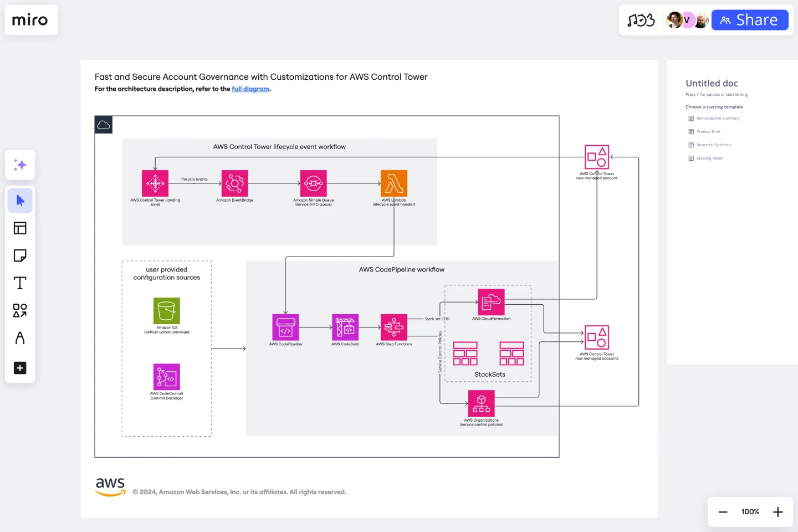Click 'user provided configuration sources' text
The width and height of the screenshot is (798, 532).
167,274
